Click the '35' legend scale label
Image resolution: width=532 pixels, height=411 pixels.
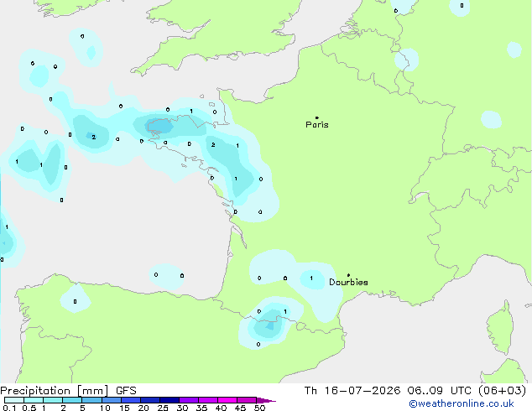pyautogui.click(x=201, y=408)
